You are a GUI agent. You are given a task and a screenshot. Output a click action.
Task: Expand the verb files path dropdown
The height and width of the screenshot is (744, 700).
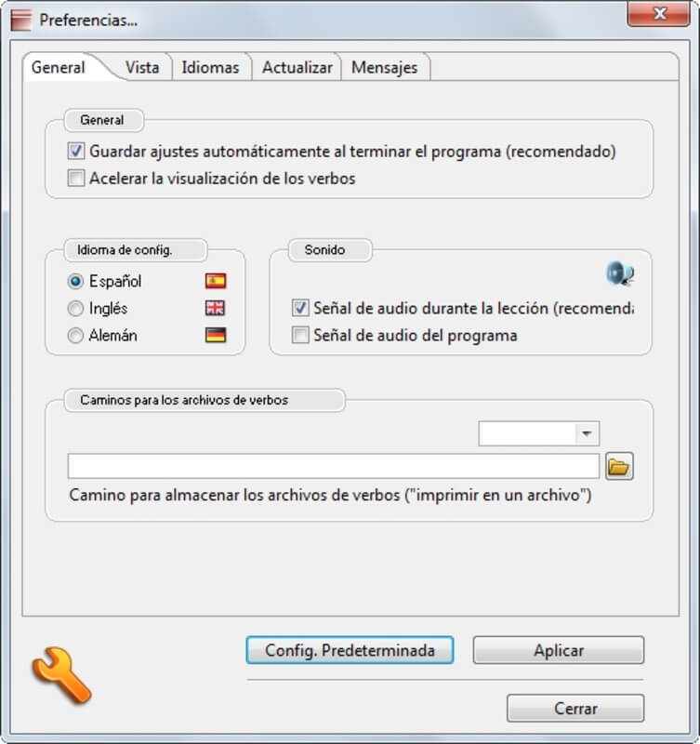click(x=587, y=433)
